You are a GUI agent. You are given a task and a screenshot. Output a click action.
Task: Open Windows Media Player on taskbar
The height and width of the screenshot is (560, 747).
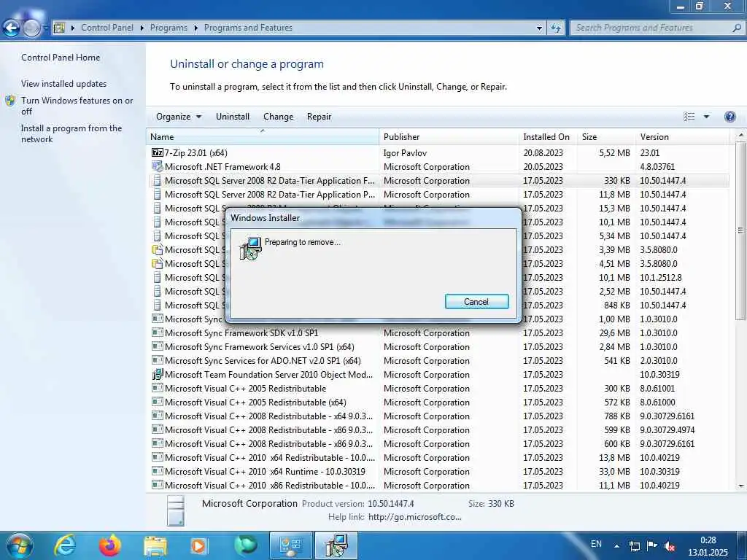pyautogui.click(x=198, y=546)
